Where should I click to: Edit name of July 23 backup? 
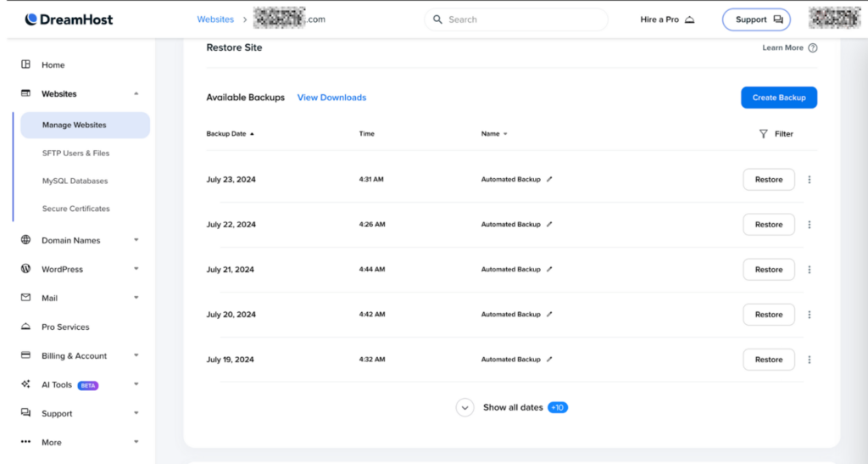[x=549, y=180]
